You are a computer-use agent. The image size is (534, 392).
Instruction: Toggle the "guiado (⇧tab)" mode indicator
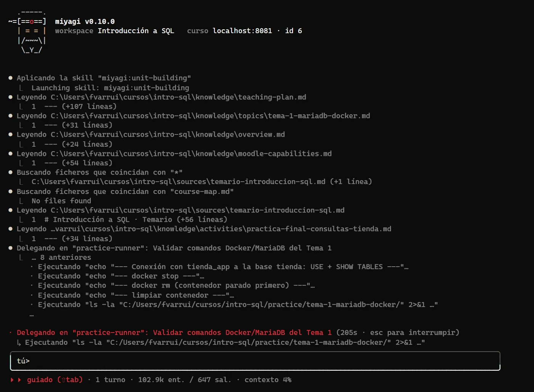(x=55, y=380)
